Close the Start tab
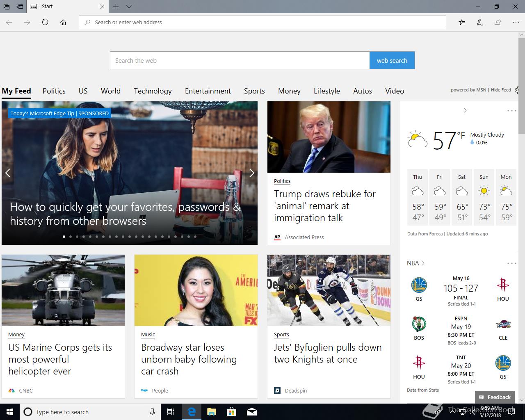 coord(102,7)
